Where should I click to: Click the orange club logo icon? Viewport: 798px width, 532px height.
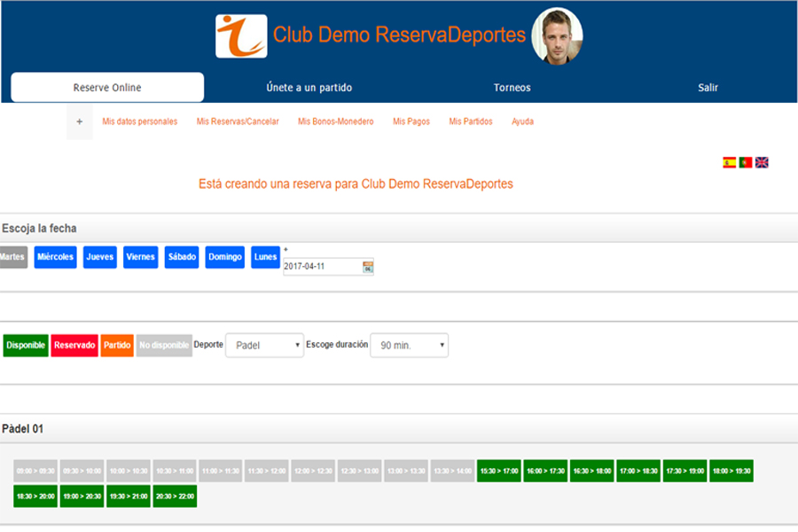pyautogui.click(x=241, y=36)
